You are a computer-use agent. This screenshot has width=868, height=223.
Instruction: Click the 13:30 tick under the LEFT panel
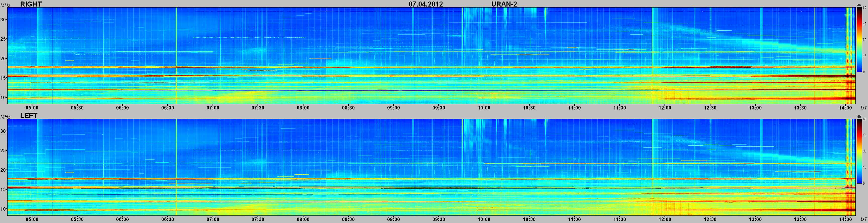pyautogui.click(x=800, y=219)
